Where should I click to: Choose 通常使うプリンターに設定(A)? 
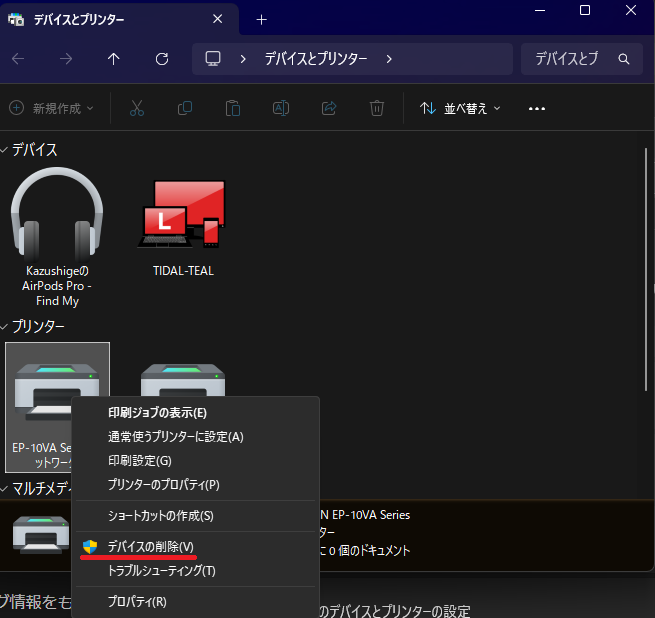(195, 437)
